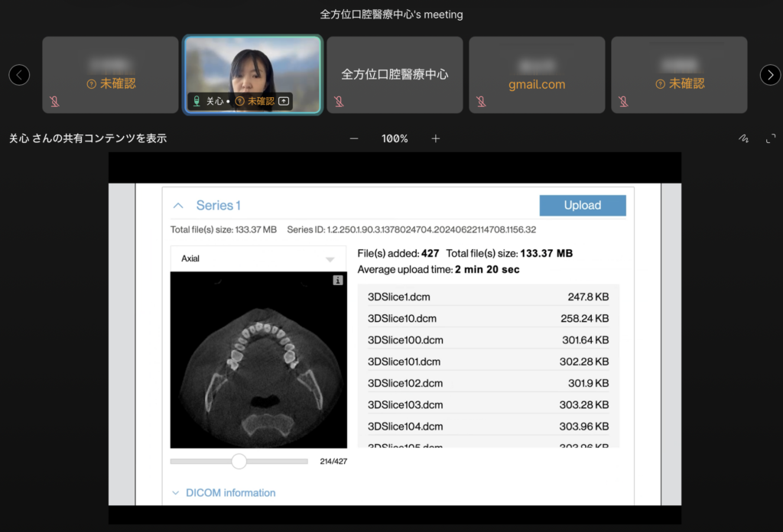The height and width of the screenshot is (532, 783).
Task: Open the Axial view dropdown
Action: [253, 259]
